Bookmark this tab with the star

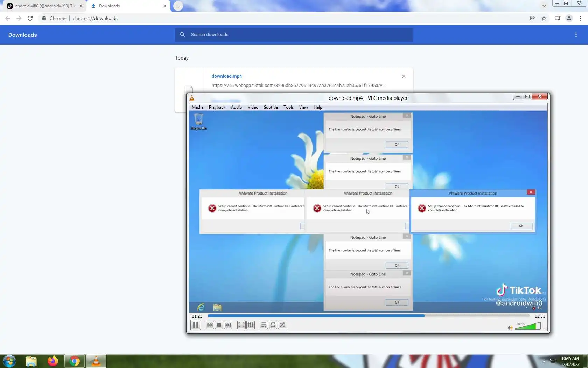coord(544,18)
